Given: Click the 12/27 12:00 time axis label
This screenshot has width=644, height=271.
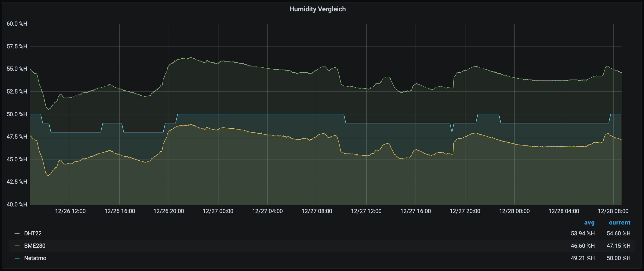Looking at the screenshot, I should (366, 211).
